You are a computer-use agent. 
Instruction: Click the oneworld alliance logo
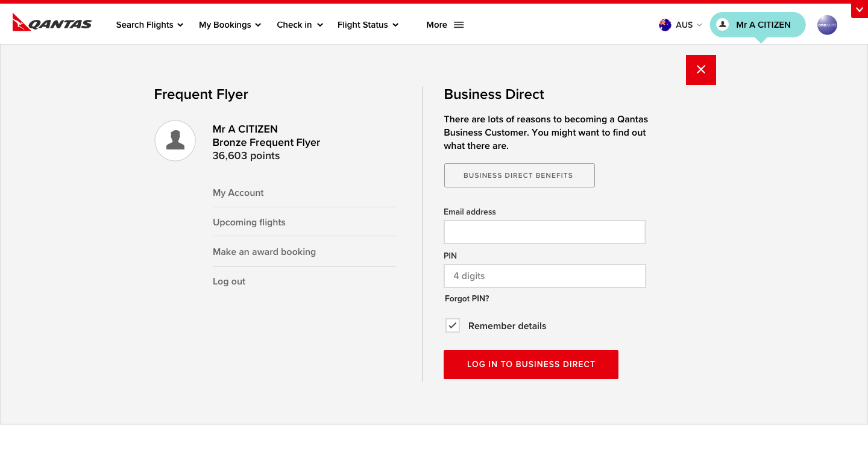[827, 25]
